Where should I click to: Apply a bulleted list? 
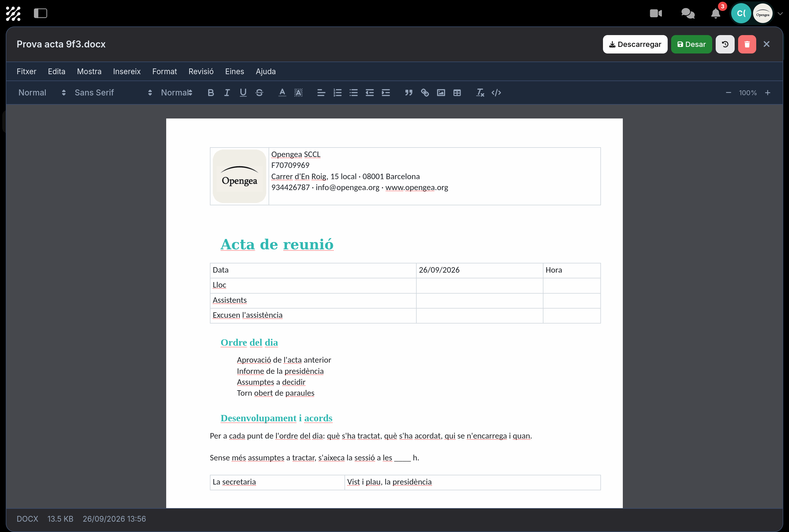354,93
